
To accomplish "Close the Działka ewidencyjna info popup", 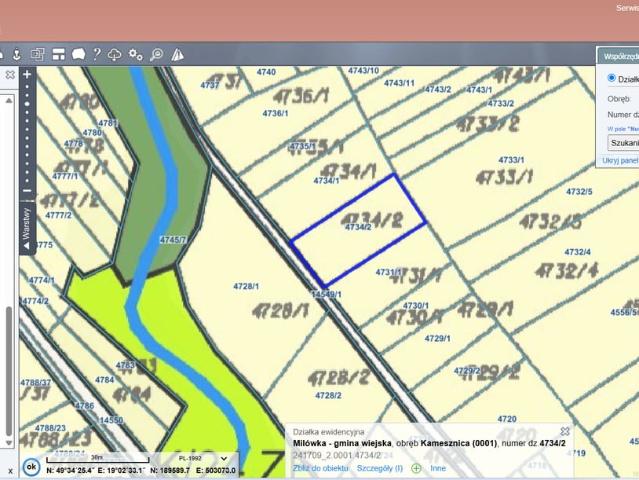I will 565,431.
